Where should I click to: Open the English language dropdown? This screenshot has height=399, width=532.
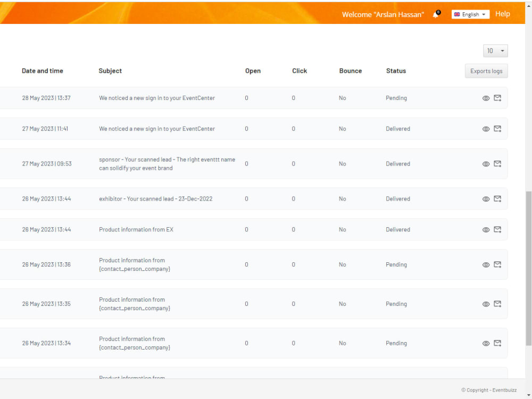tap(470, 14)
